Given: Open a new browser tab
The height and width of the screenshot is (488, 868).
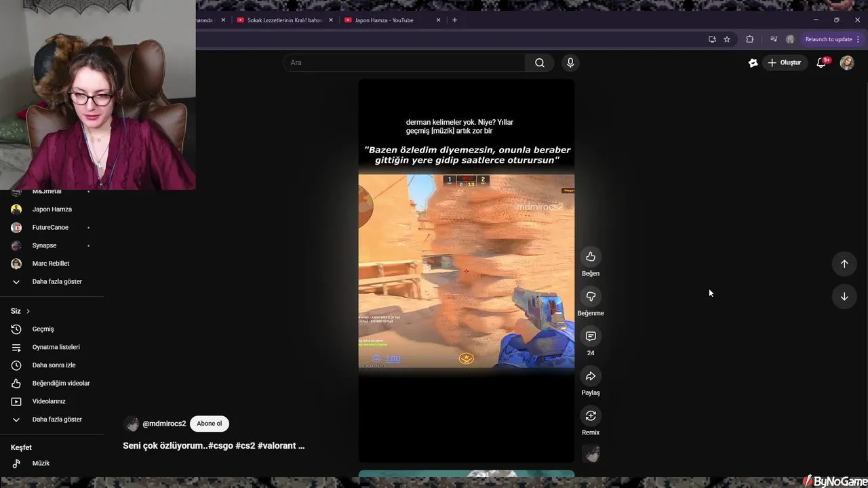Looking at the screenshot, I should 454,20.
